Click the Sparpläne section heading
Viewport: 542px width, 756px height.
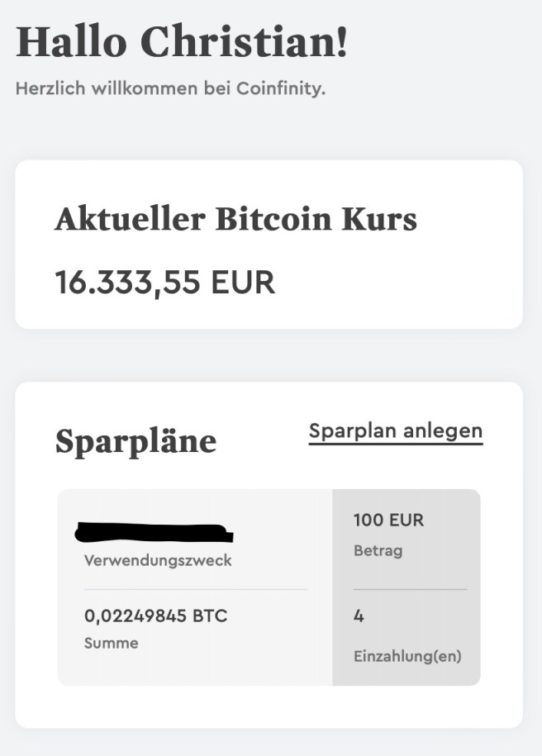[x=135, y=440]
